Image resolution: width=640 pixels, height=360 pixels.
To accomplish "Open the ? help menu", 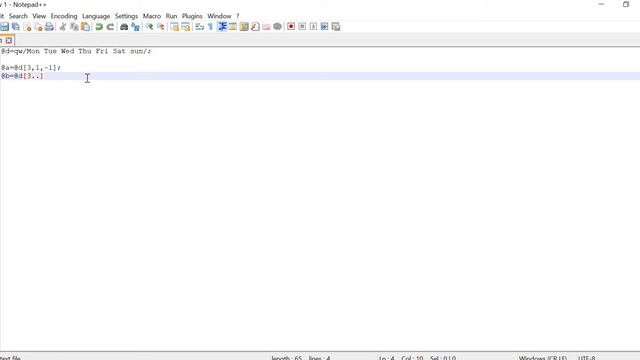I will coord(238,16).
